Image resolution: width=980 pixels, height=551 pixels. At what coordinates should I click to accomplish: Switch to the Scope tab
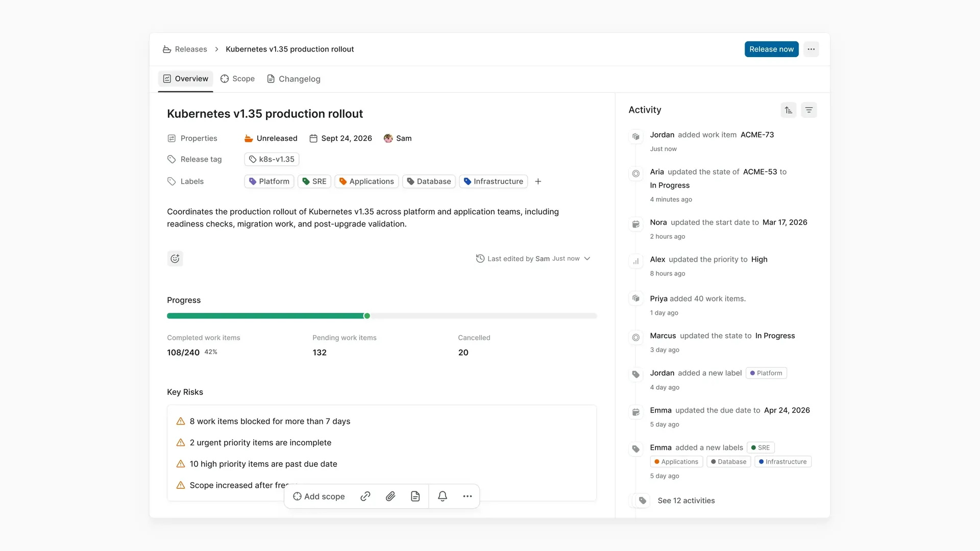pos(237,79)
